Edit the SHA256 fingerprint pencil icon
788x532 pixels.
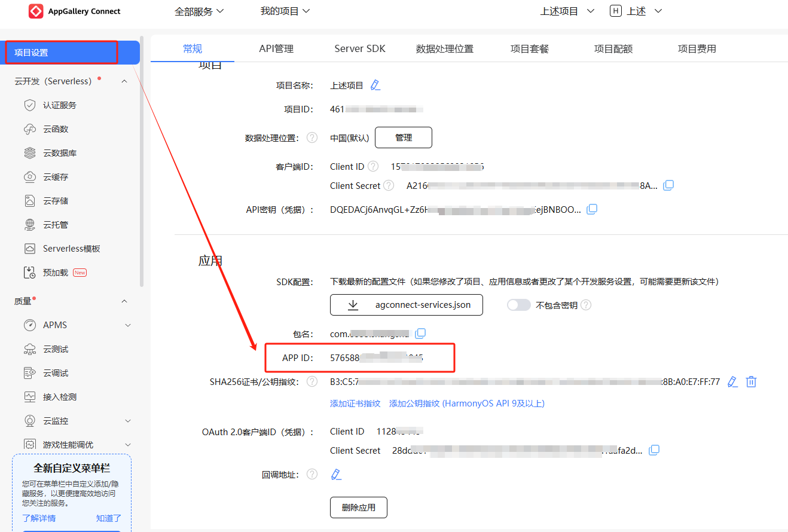click(x=732, y=381)
